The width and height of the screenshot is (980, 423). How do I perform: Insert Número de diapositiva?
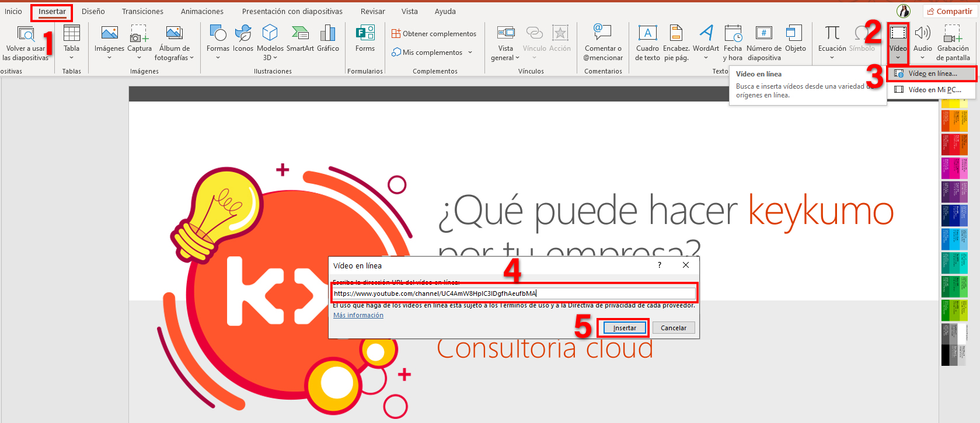pyautogui.click(x=764, y=42)
